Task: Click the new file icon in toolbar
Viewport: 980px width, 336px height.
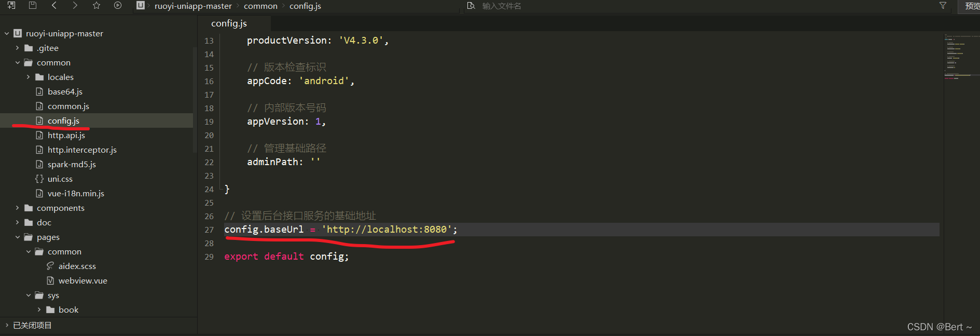Action: (x=11, y=5)
